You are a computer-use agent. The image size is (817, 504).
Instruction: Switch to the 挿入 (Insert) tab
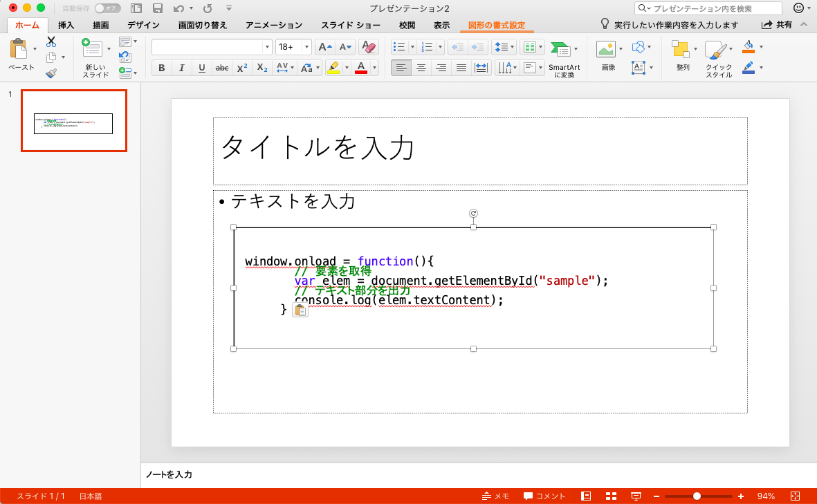tap(65, 25)
